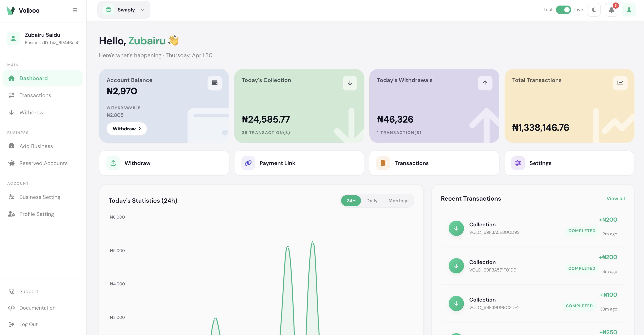This screenshot has height=335, width=644.
Task: Click collection icon for VOLC_69F39D99C3DF2
Action: 456,303
